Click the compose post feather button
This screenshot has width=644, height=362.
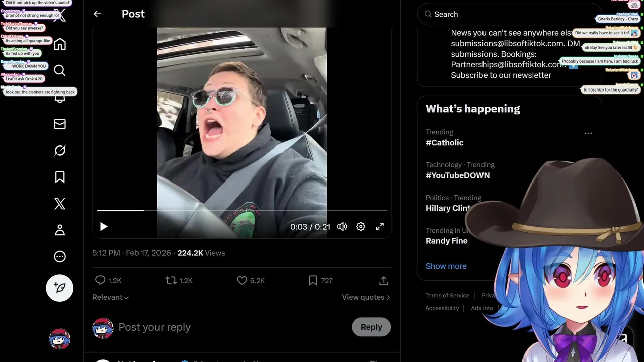coord(60,288)
